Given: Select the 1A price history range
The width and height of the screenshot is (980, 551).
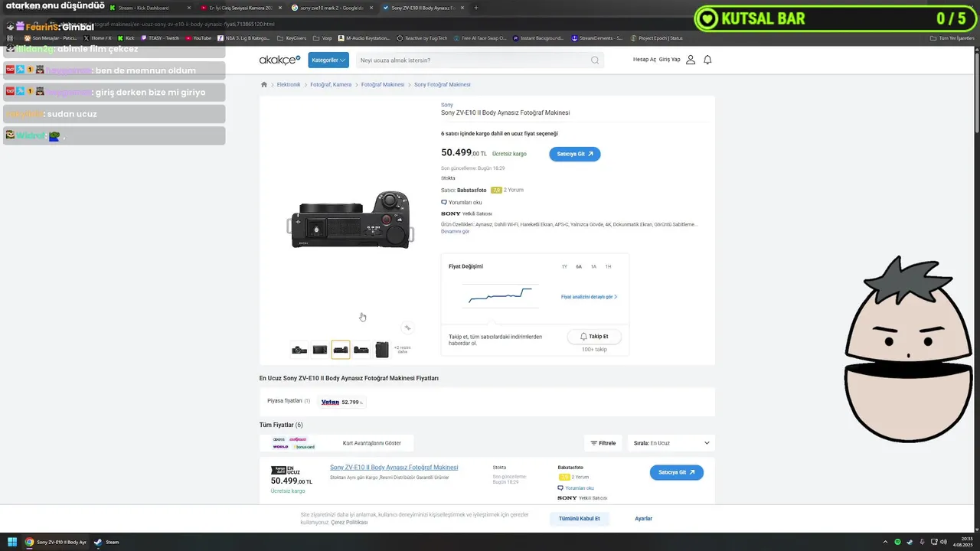Looking at the screenshot, I should click(593, 266).
